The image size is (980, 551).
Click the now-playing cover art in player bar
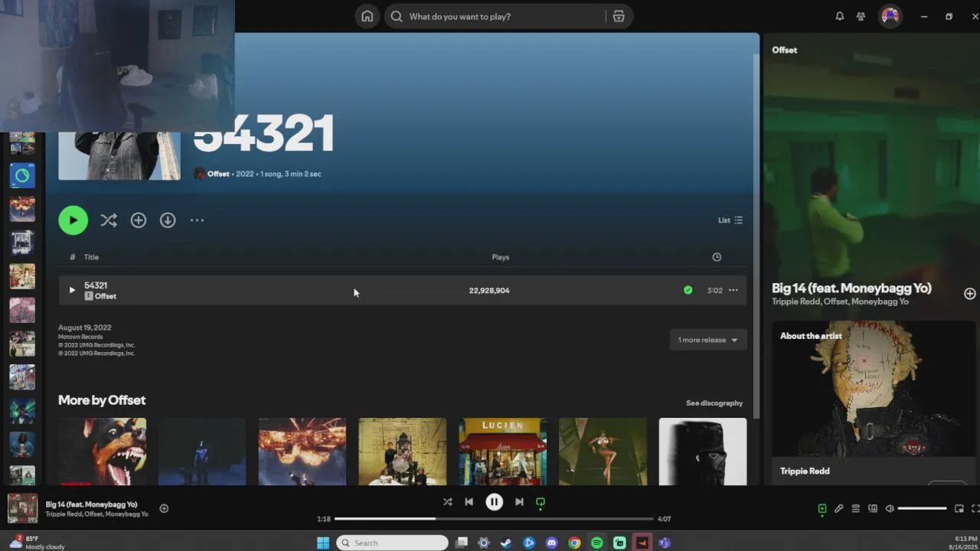[22, 508]
